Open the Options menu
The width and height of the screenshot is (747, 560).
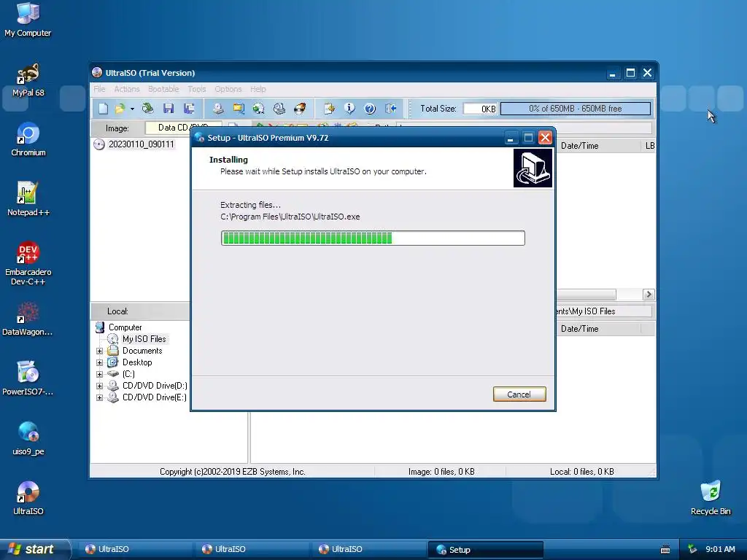coord(228,89)
